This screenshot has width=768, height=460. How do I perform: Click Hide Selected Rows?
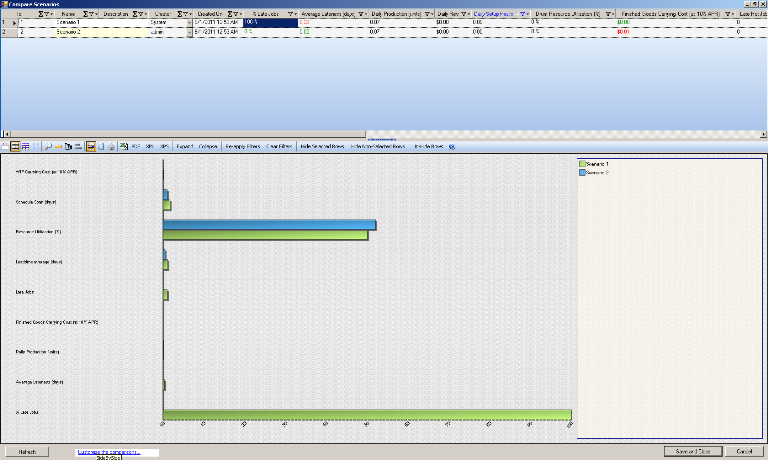tap(322, 146)
